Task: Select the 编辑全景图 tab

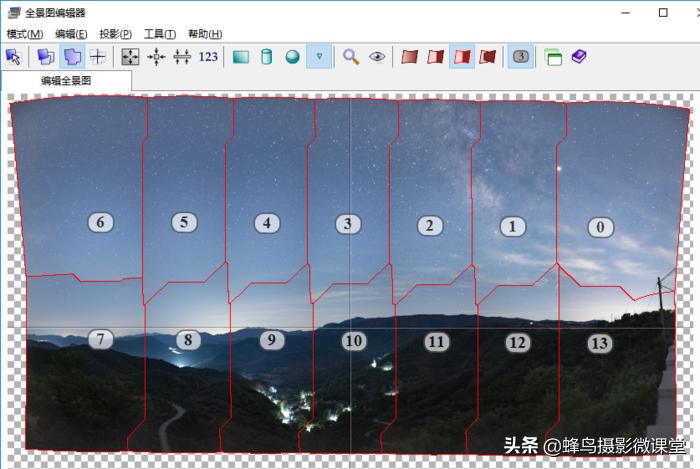Action: [x=67, y=81]
